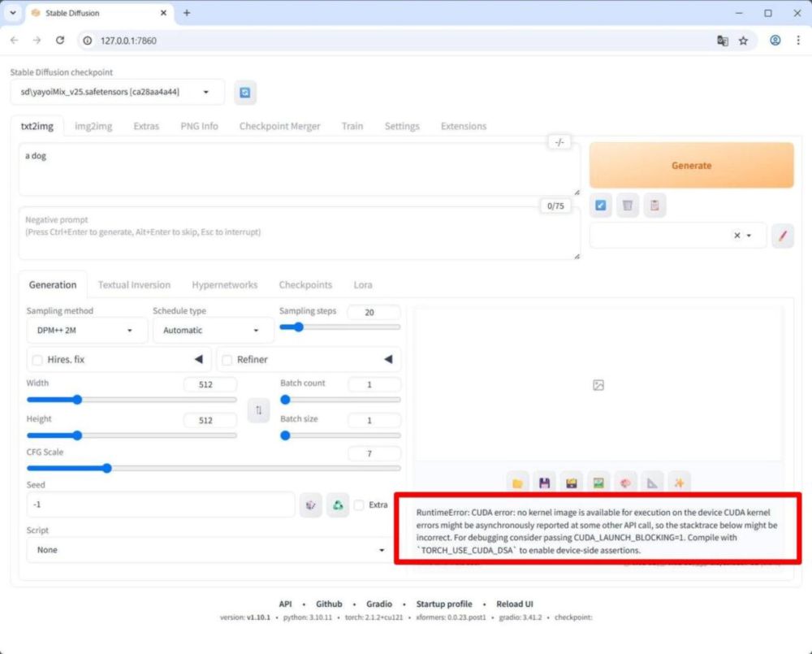Screen dimensions: 812x654
Task: Open the styles dropdown arrow
Action: point(749,236)
